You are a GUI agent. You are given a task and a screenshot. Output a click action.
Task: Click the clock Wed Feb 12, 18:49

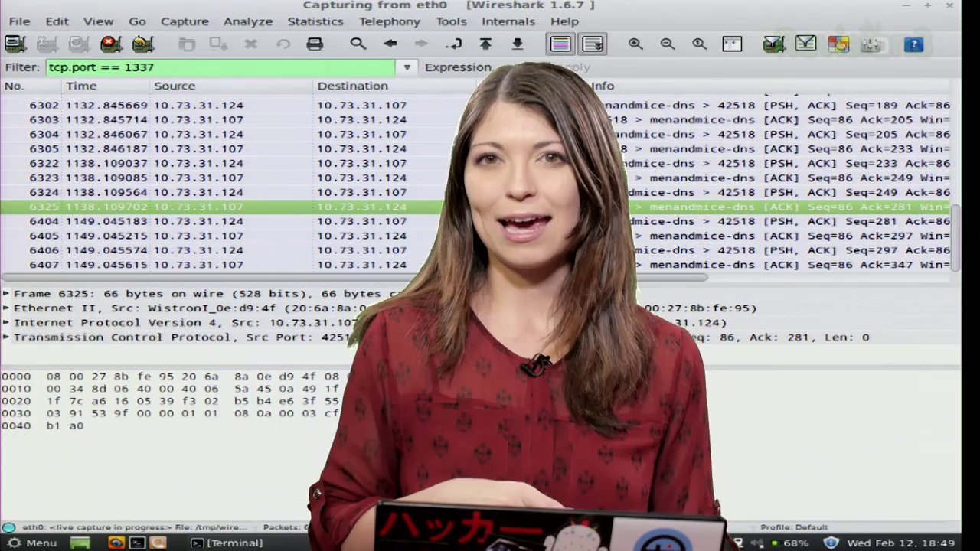[901, 543]
